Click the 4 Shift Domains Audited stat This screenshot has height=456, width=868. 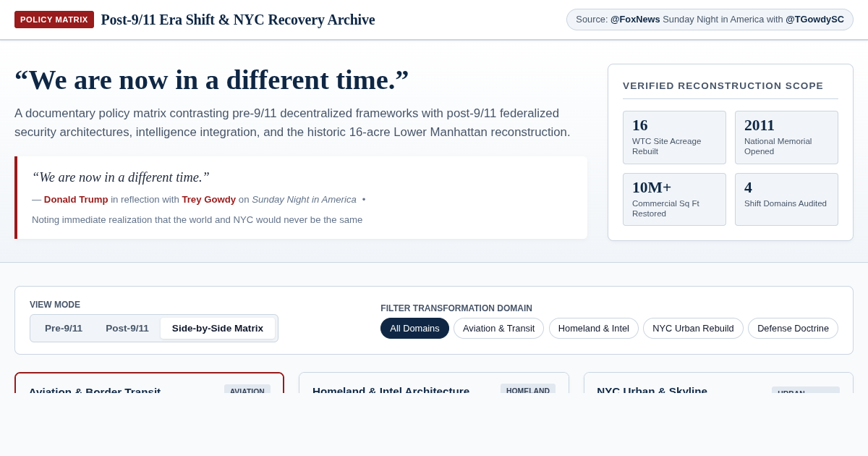(786, 199)
